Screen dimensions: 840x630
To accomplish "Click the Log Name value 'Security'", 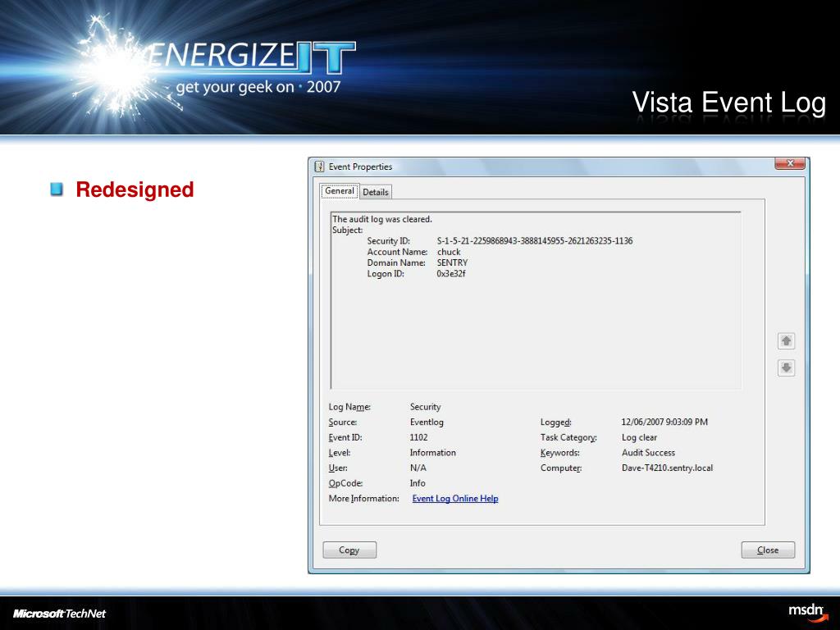I will (426, 407).
